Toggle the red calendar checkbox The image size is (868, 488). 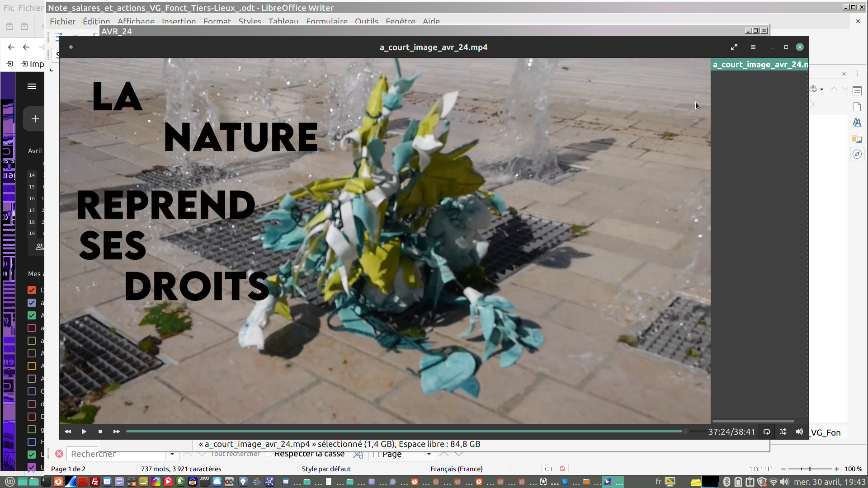[32, 290]
